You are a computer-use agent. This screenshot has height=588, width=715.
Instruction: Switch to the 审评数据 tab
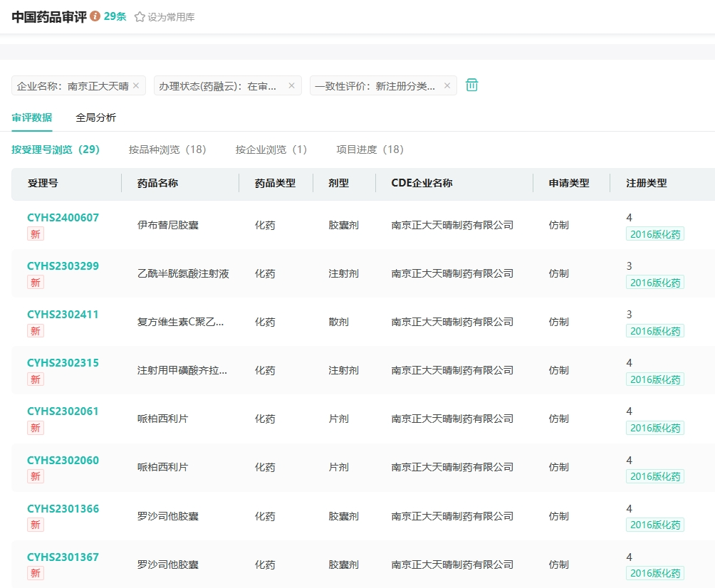click(32, 117)
